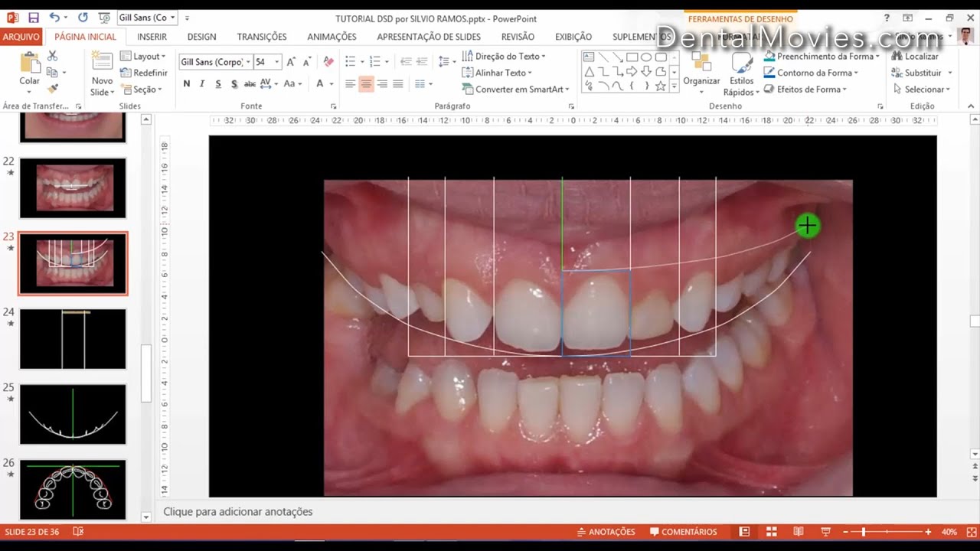Click the zoom slider handle
The image size is (980, 551).
point(863,532)
